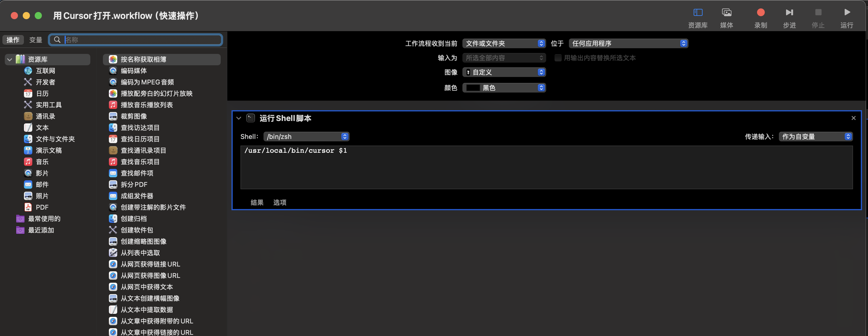Remove the 运行 Shell 脚本 action with X
868x336 pixels.
pos(853,118)
